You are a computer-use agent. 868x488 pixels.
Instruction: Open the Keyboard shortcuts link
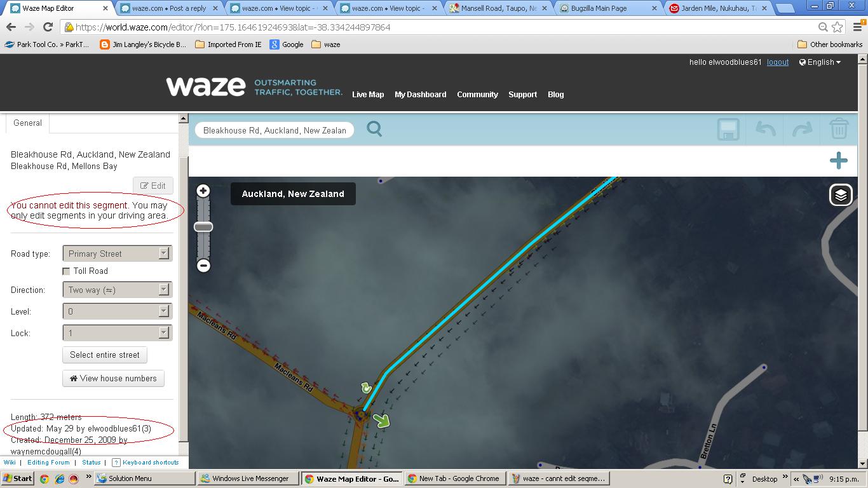coord(146,463)
